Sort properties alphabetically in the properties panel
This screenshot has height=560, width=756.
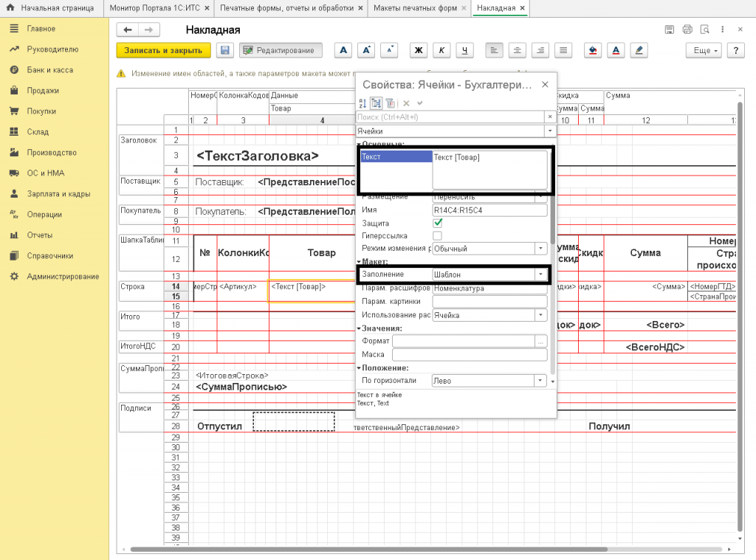[362, 103]
